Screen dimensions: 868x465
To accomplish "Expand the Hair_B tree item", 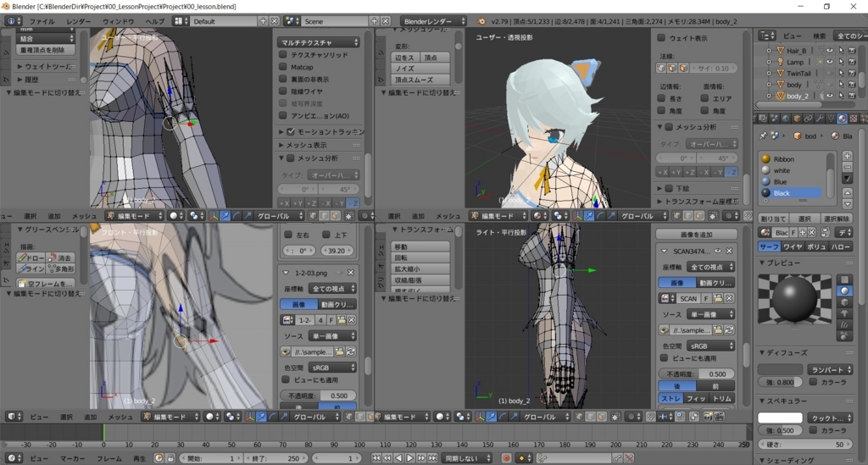I will coord(768,50).
